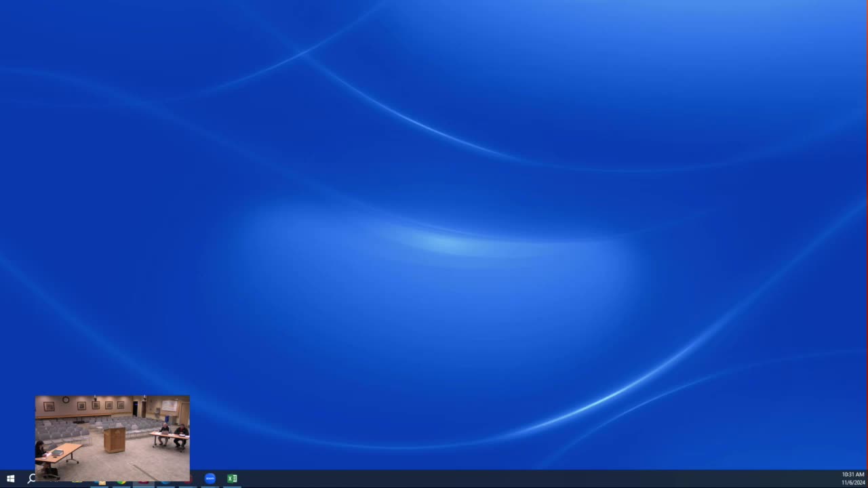Click the wall clock in video feed

pyautogui.click(x=66, y=400)
